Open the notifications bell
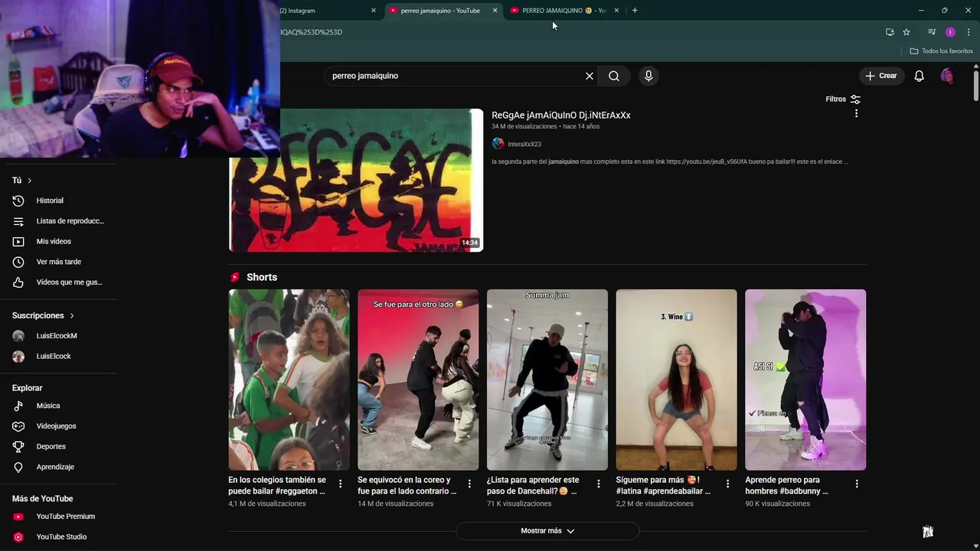 click(x=919, y=76)
